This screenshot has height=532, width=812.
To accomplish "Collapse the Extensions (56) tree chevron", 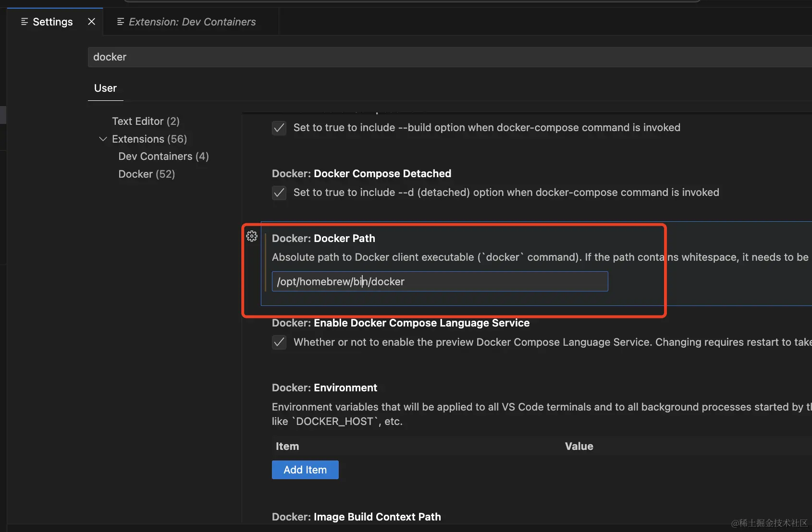I will 103,139.
